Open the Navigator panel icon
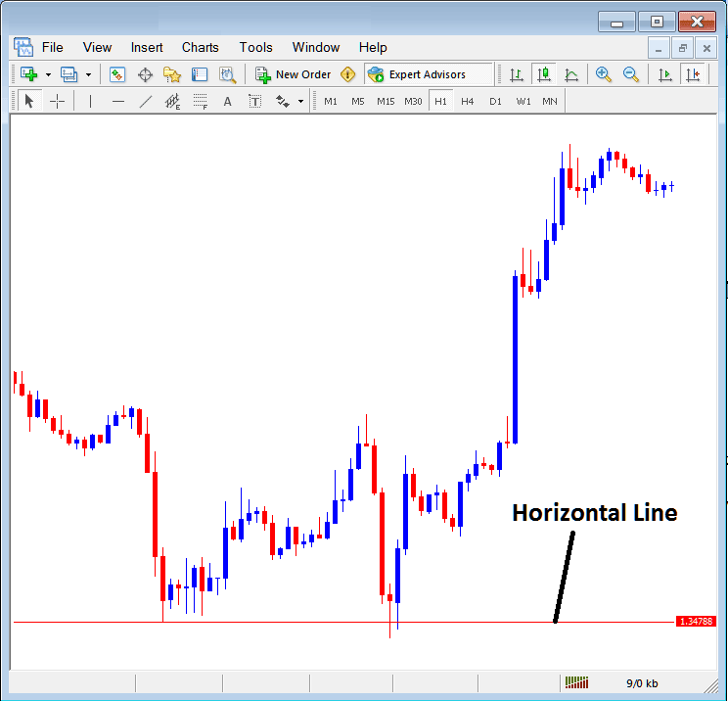This screenshot has height=701, width=728. tap(172, 74)
